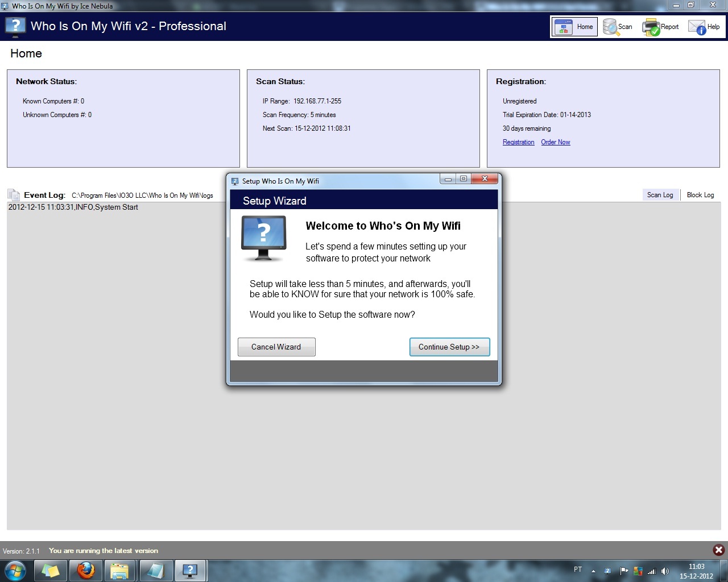Click the Who Is On My Wifi taskbar button

[190, 570]
